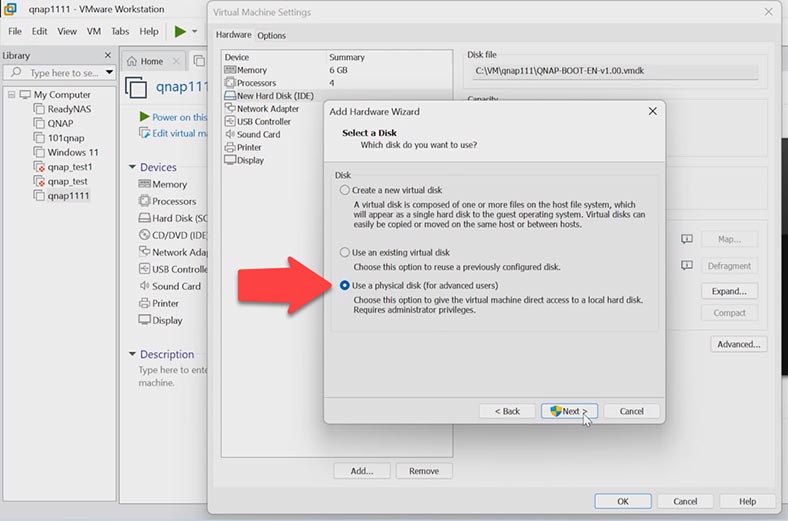Close the Add Hardware Wizard dialog
Screen dimensions: 788x521
point(652,111)
